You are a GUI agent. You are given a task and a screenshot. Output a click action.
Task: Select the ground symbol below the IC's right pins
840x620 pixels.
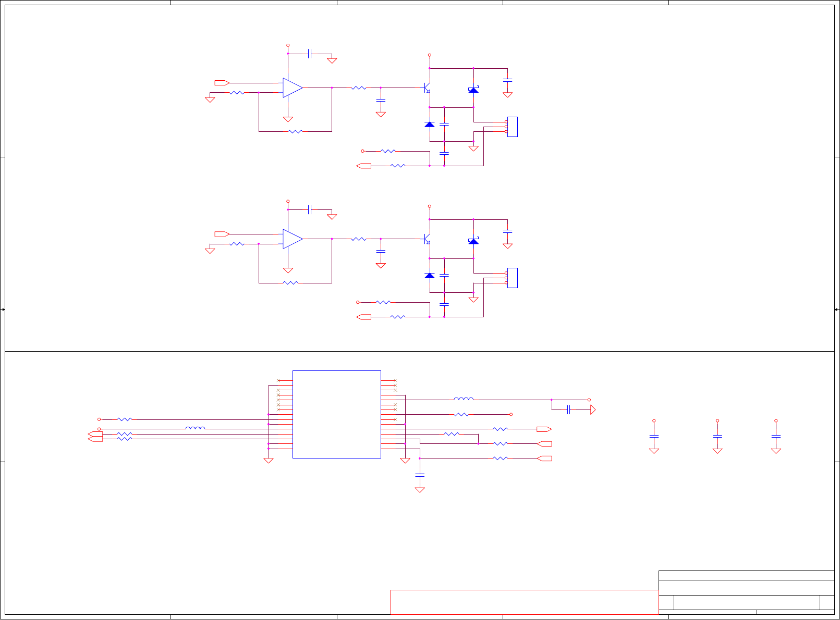click(x=405, y=461)
